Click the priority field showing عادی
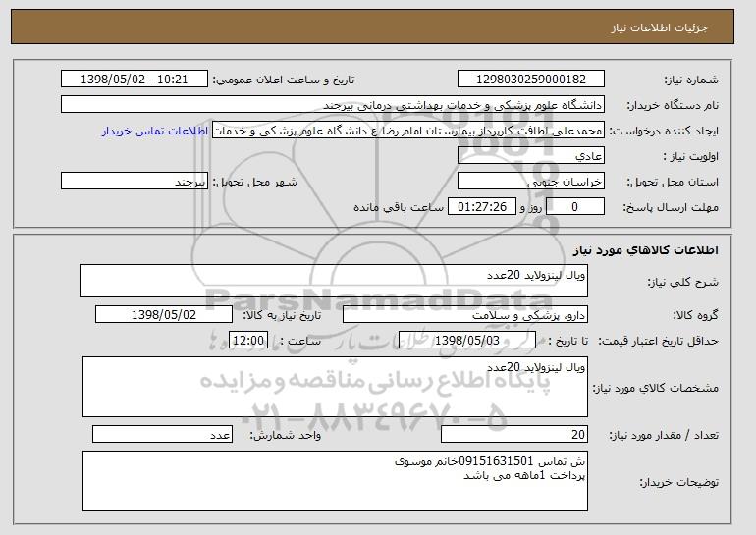The image size is (756, 535). tap(531, 156)
